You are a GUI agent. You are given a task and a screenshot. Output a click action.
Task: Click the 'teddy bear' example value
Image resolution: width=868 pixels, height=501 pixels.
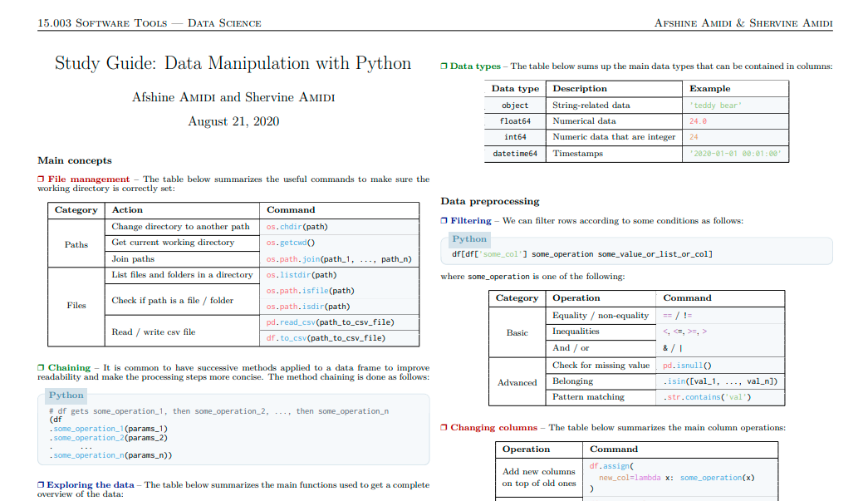[x=715, y=106]
